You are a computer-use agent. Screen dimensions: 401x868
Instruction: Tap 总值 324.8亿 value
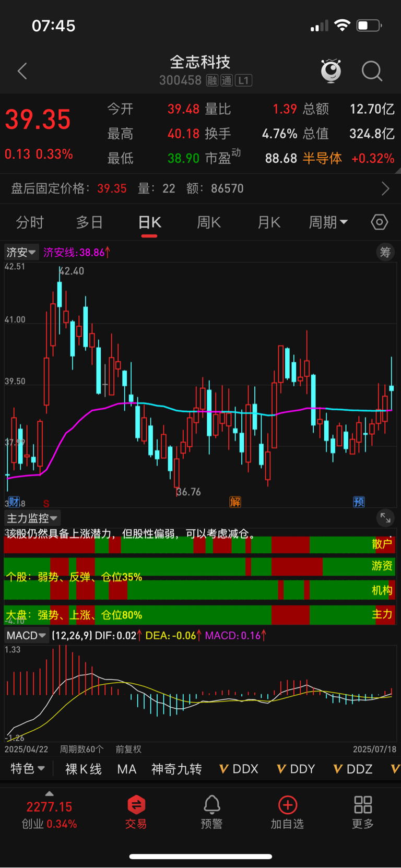pyautogui.click(x=372, y=134)
